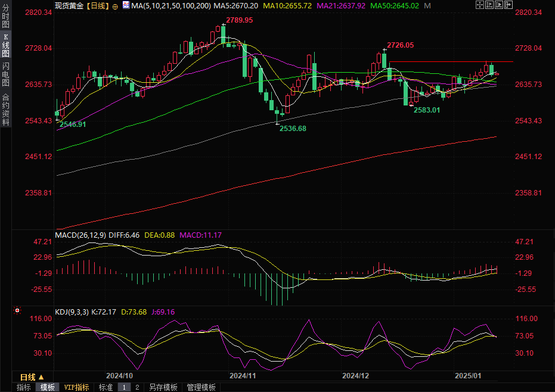Click the MA indicator chart icon
The width and height of the screenshot is (555, 392).
[x=125, y=5]
